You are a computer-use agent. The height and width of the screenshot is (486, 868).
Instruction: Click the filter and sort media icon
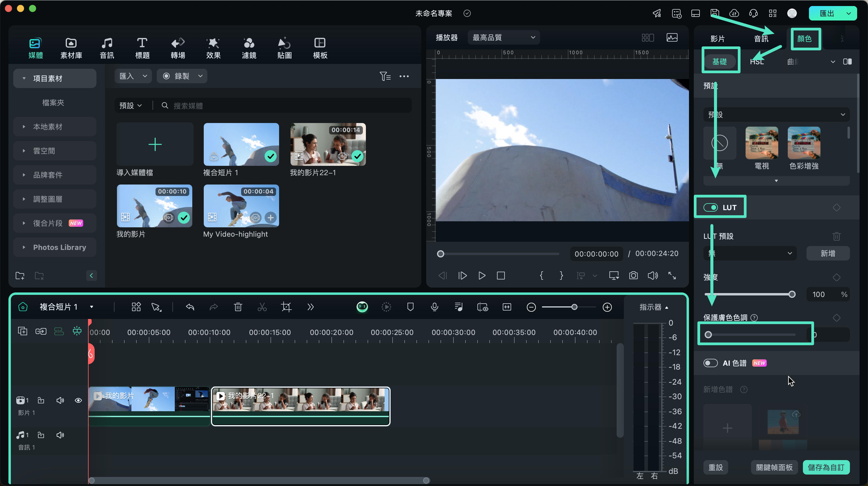click(x=385, y=76)
